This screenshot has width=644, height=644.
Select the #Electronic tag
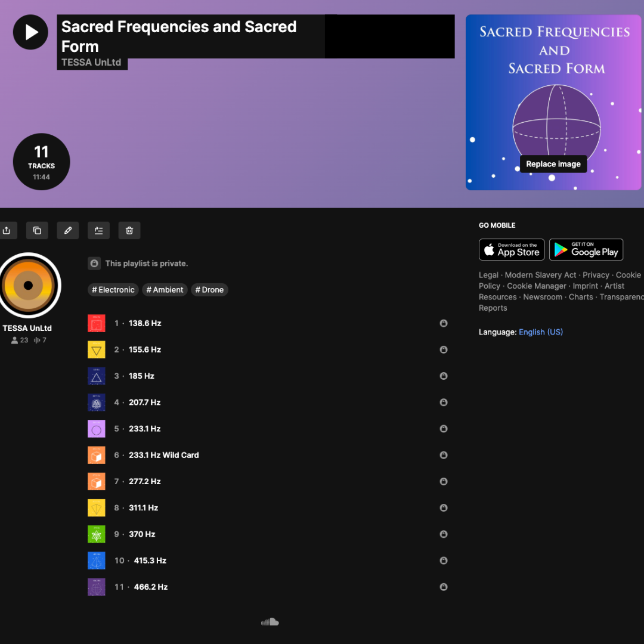113,290
